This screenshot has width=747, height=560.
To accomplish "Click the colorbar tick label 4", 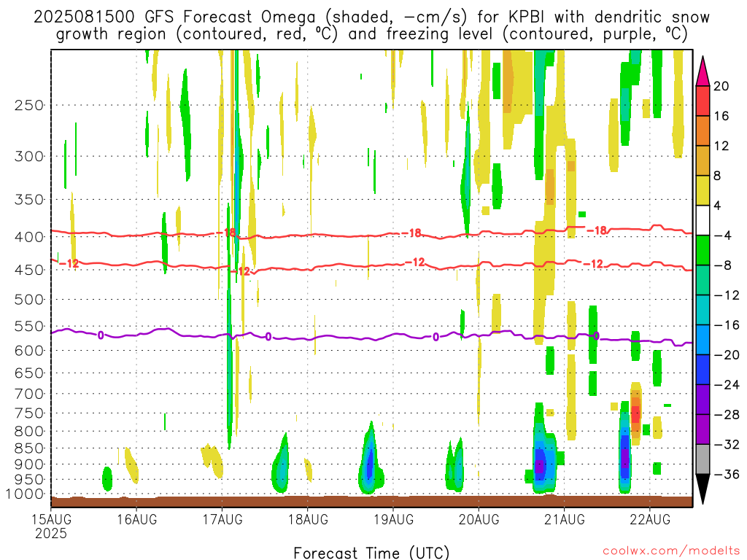I will click(x=718, y=206).
